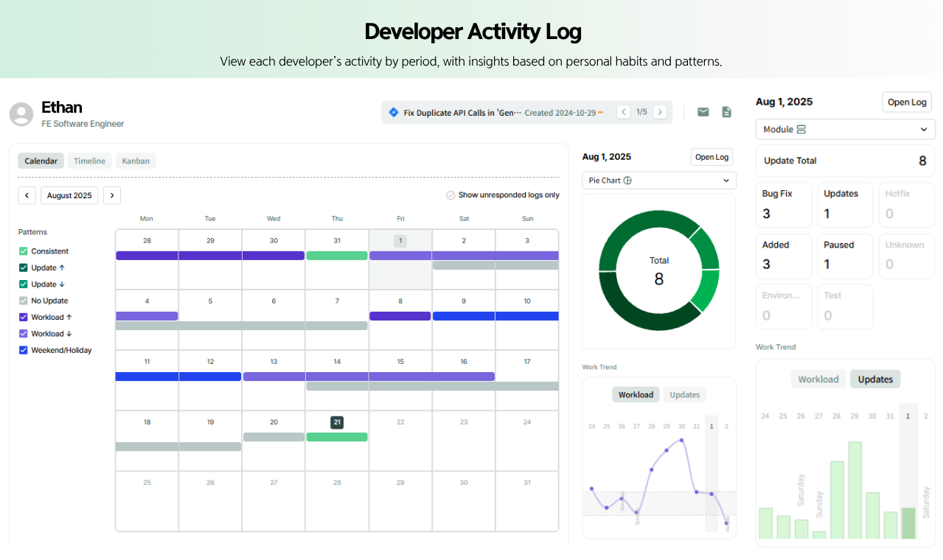Screen dimensions: 943x560
Task: Toggle the No Update pattern checkbox
Action: pos(23,301)
